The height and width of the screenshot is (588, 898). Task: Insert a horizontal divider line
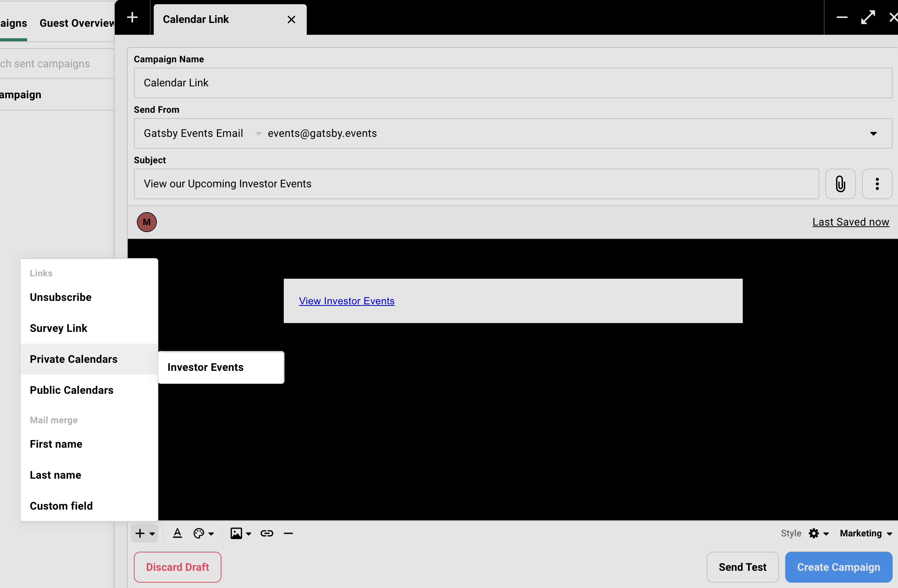click(288, 533)
